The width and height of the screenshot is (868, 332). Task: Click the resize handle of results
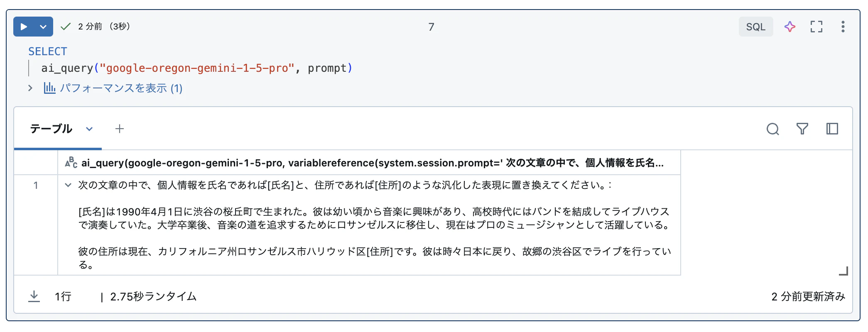point(843,271)
